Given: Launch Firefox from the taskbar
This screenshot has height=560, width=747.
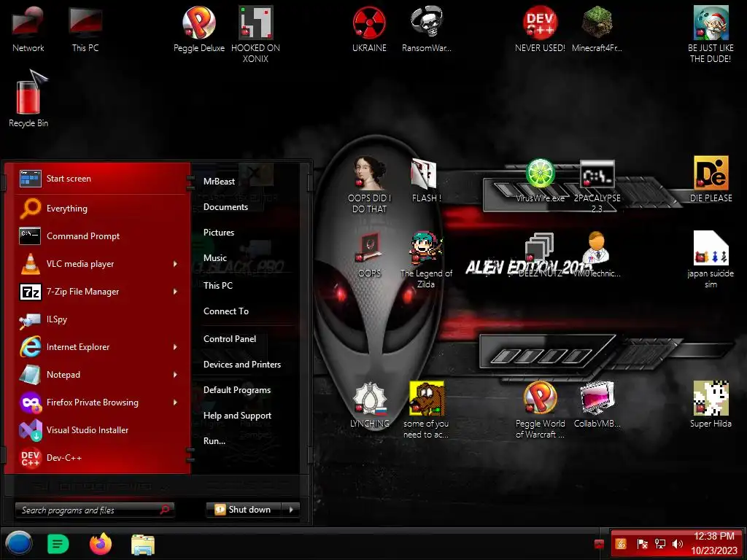Looking at the screenshot, I should click(101, 544).
